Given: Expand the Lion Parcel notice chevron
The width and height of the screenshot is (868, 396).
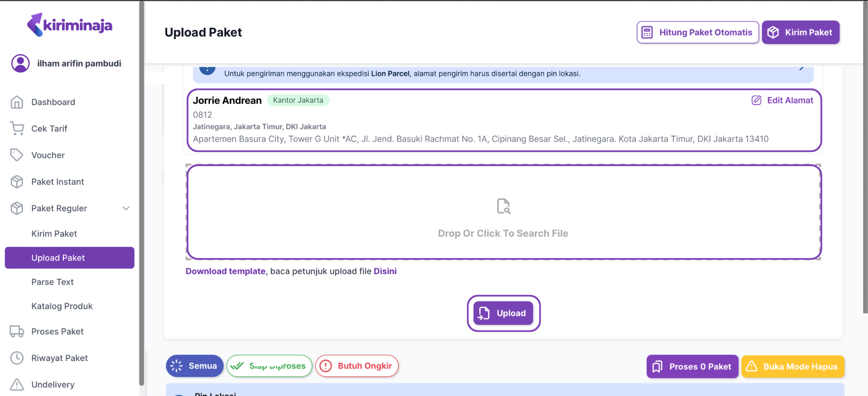Looking at the screenshot, I should click(802, 68).
